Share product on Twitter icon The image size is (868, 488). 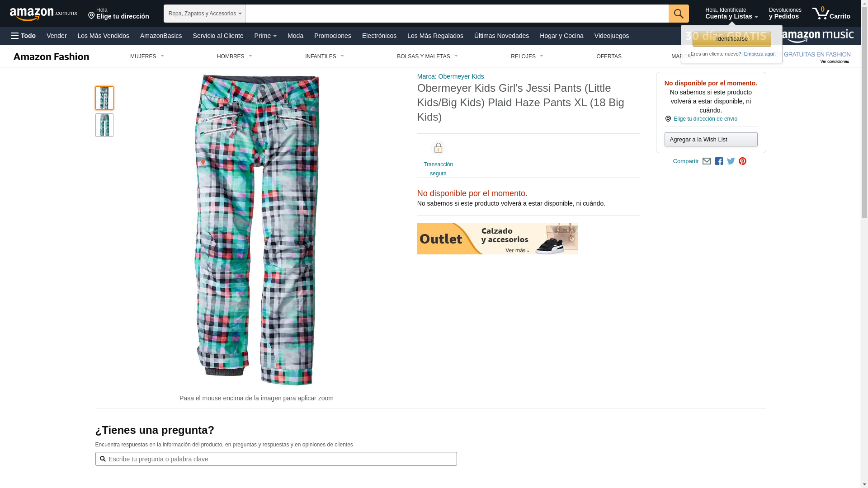click(731, 161)
